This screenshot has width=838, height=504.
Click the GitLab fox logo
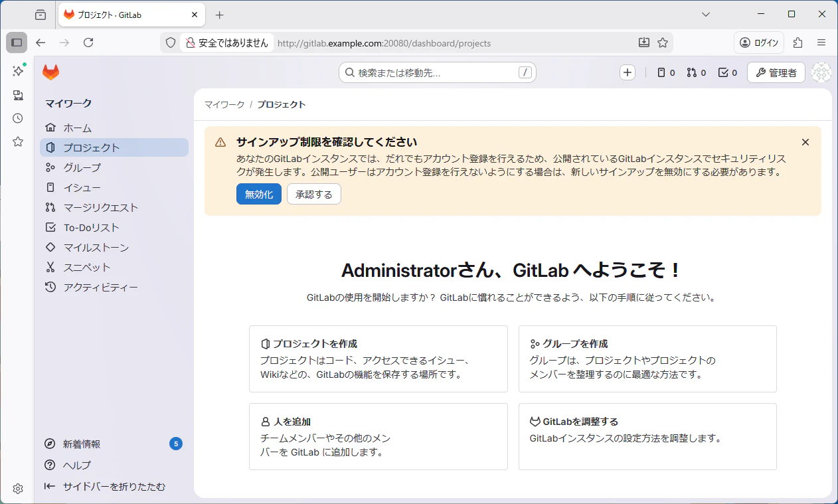51,72
